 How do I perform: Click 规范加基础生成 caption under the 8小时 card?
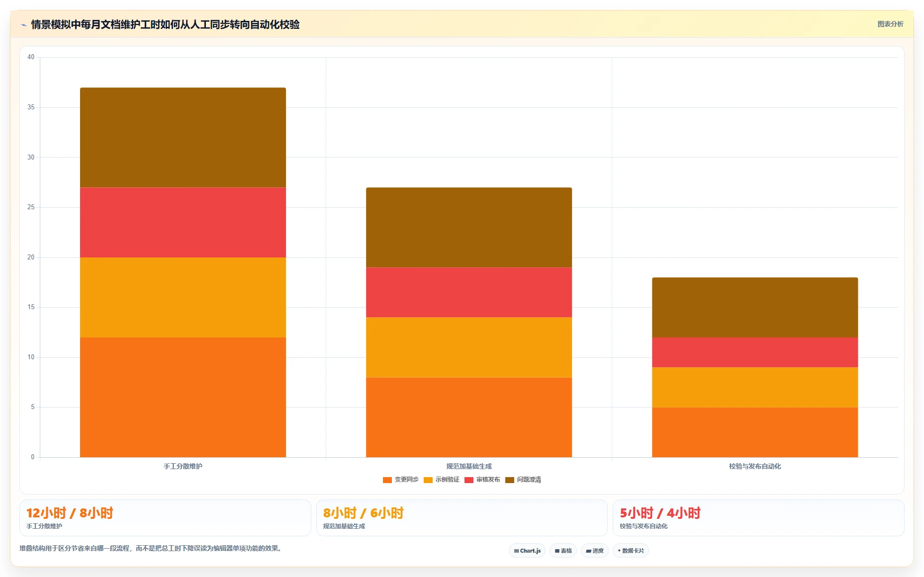coord(344,526)
